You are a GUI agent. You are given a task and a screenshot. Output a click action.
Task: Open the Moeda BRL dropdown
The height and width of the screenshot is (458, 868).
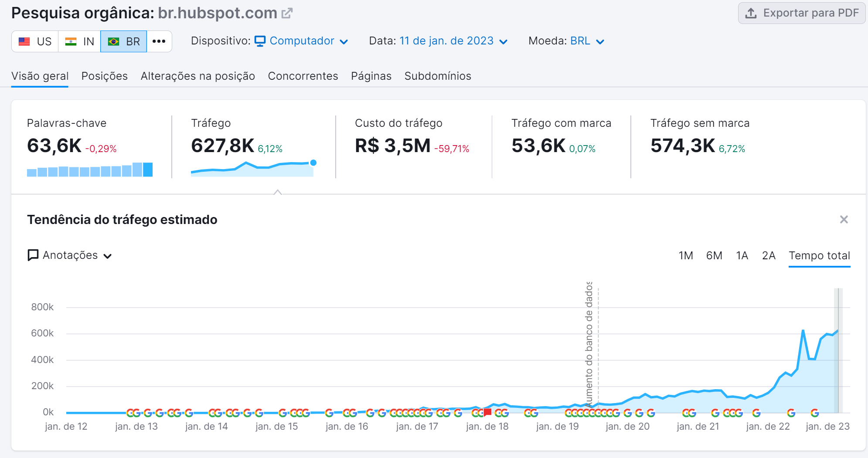click(587, 41)
